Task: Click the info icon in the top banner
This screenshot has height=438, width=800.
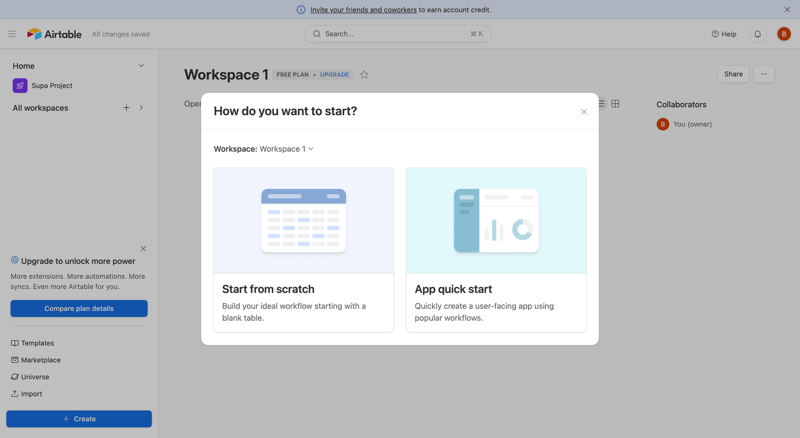Action: coord(301,10)
